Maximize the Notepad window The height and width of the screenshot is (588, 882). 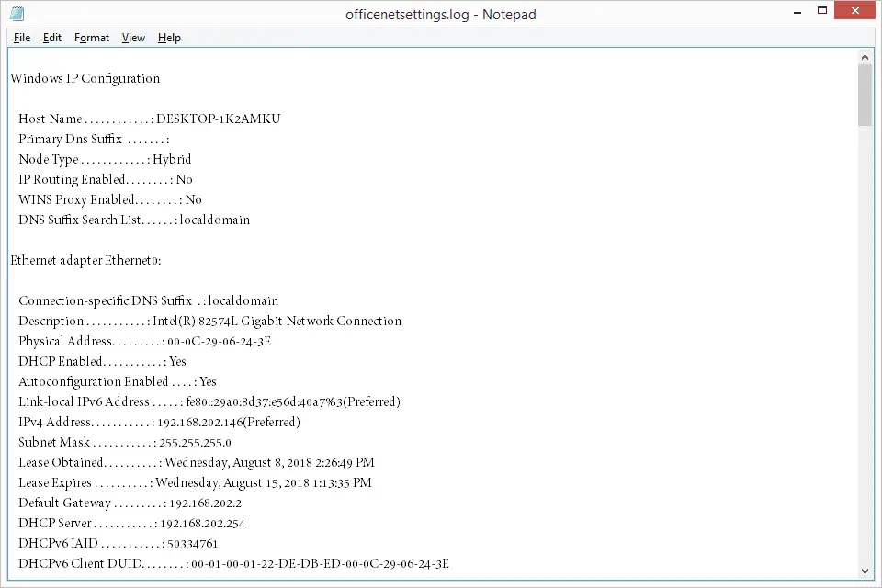821,11
